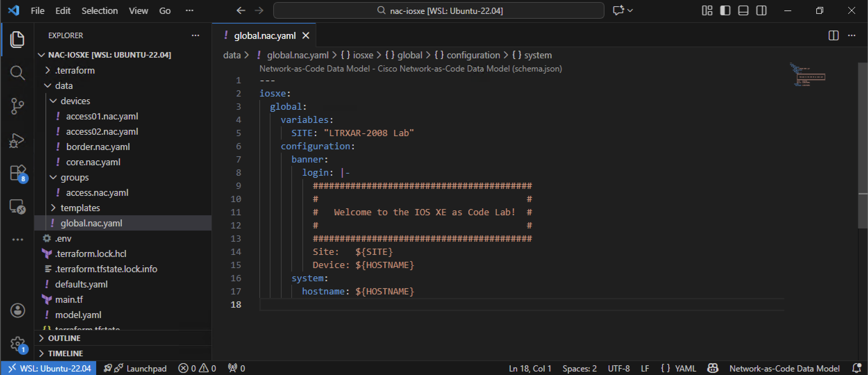Image resolution: width=868 pixels, height=375 pixels.
Task: Toggle the Secondary Side Bar
Action: pos(761,10)
